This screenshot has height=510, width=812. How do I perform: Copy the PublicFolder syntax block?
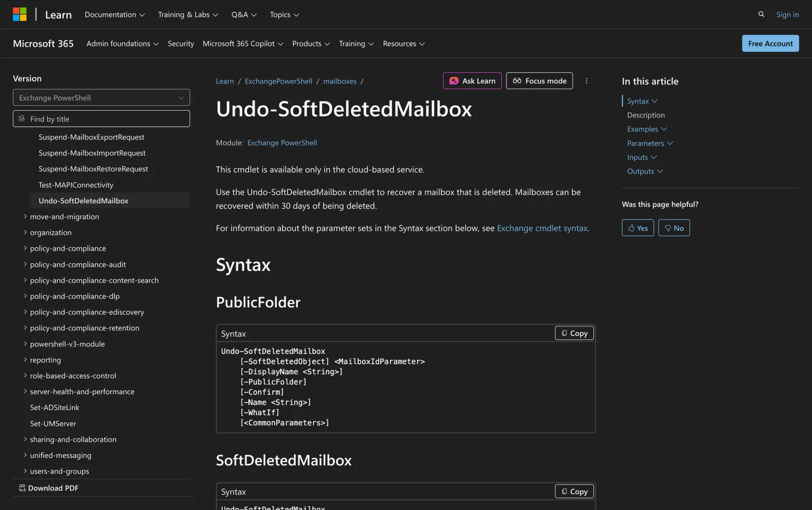574,333
